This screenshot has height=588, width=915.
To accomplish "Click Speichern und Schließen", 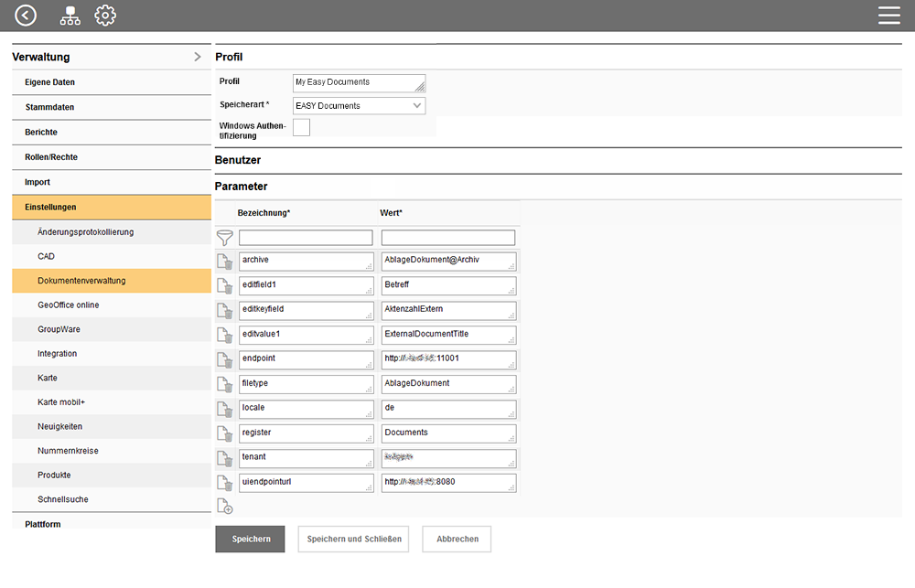I will tap(353, 540).
